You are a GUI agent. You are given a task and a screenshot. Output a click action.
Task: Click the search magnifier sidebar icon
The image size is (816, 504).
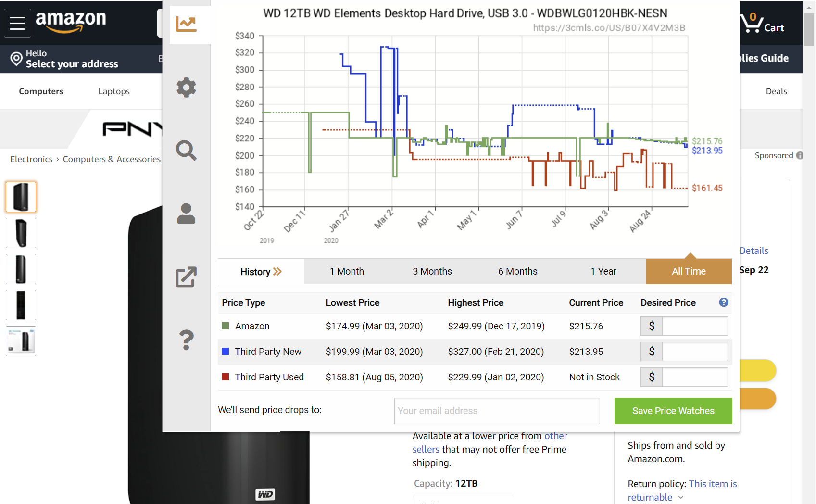click(186, 151)
